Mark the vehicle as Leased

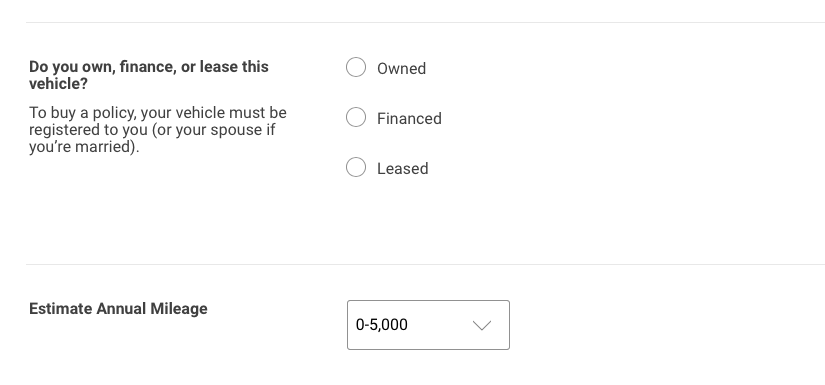coord(356,167)
